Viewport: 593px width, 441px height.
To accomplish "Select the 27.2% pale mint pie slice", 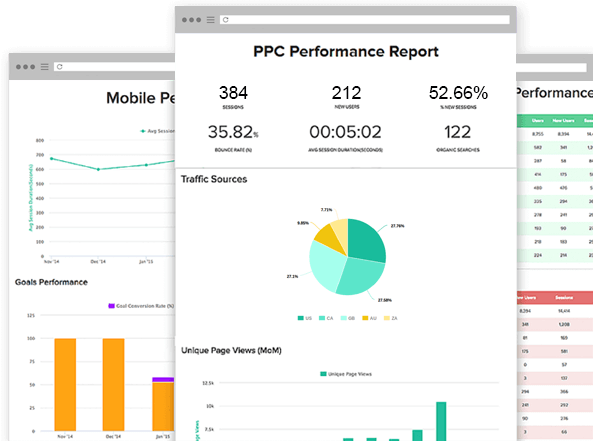I will pos(325,265).
